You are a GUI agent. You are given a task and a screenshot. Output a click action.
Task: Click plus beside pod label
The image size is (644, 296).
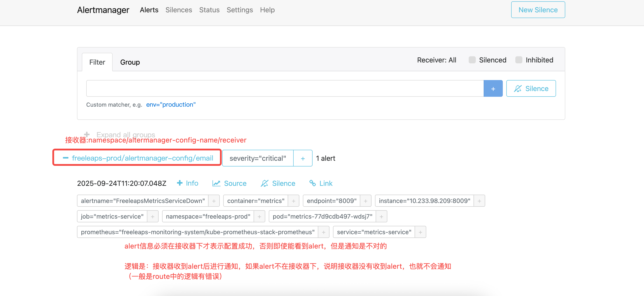(x=381, y=216)
